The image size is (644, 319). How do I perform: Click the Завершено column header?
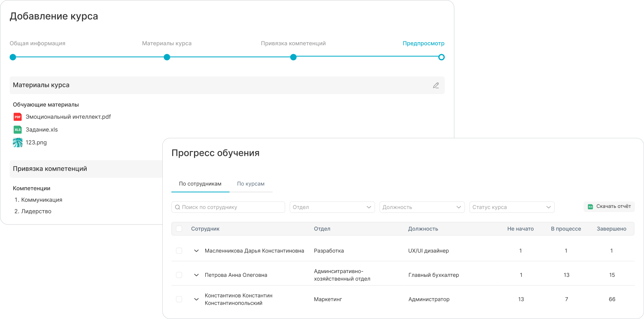pos(612,229)
